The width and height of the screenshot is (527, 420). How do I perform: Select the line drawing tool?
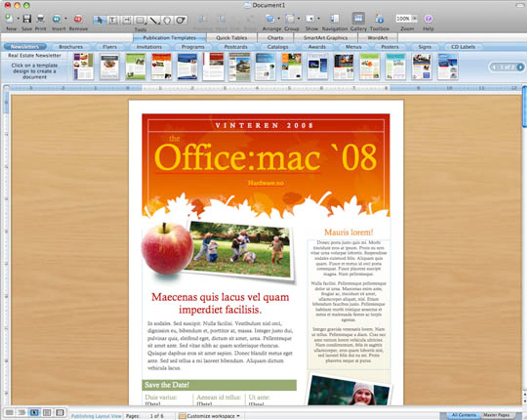[154, 20]
